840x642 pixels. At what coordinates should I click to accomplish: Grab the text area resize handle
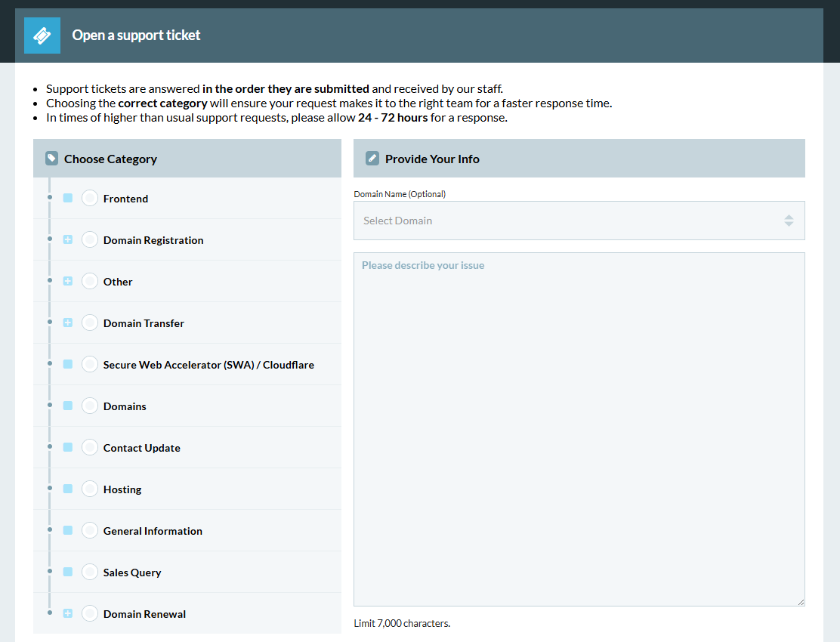click(800, 601)
